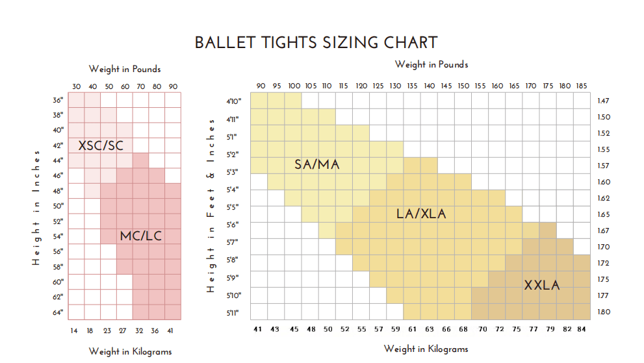The height and width of the screenshot is (363, 644).
Task: Click the 'Height in Feet & Inches' axis label
Action: (x=211, y=206)
